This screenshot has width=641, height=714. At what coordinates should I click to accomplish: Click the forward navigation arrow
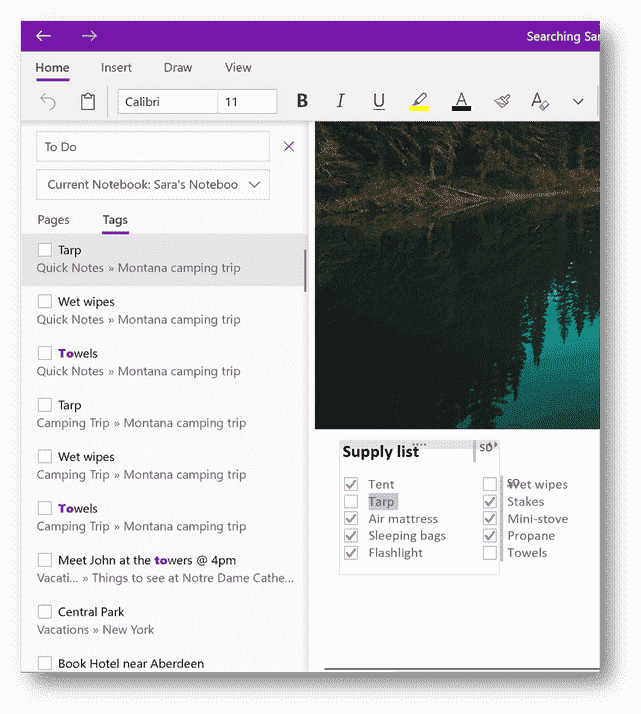tap(89, 36)
